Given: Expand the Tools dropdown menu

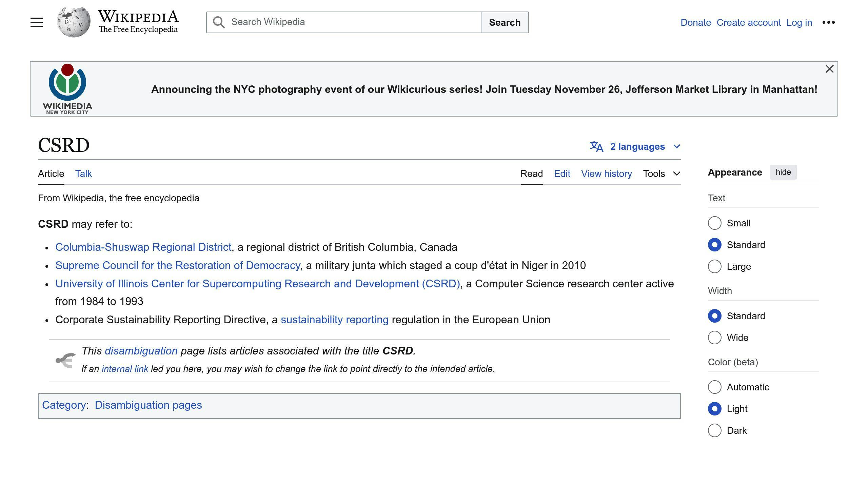Looking at the screenshot, I should point(662,174).
